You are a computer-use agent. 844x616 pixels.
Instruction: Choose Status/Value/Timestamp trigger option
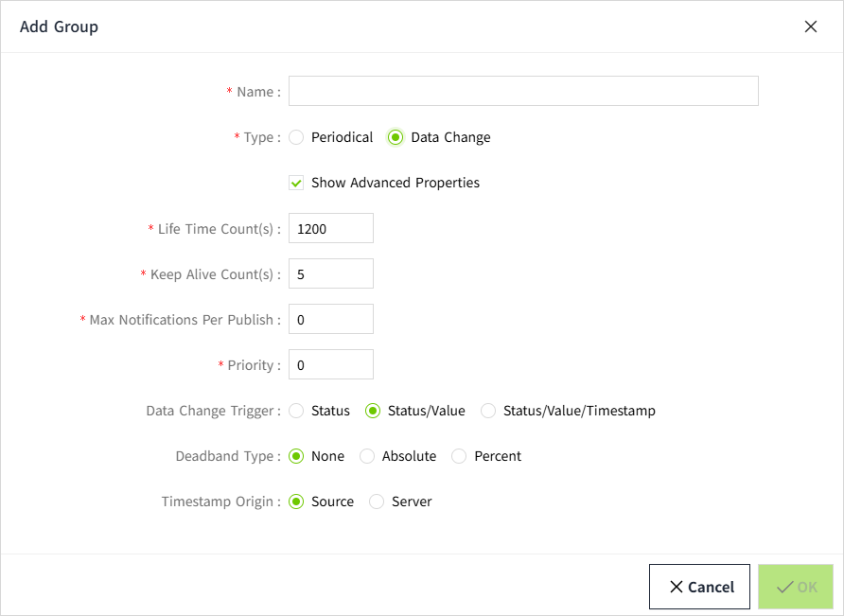488,411
